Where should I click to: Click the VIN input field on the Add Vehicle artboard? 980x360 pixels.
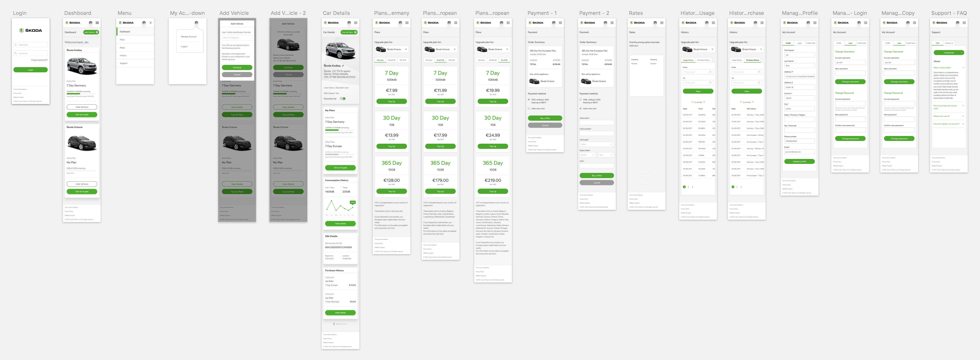[x=237, y=38]
